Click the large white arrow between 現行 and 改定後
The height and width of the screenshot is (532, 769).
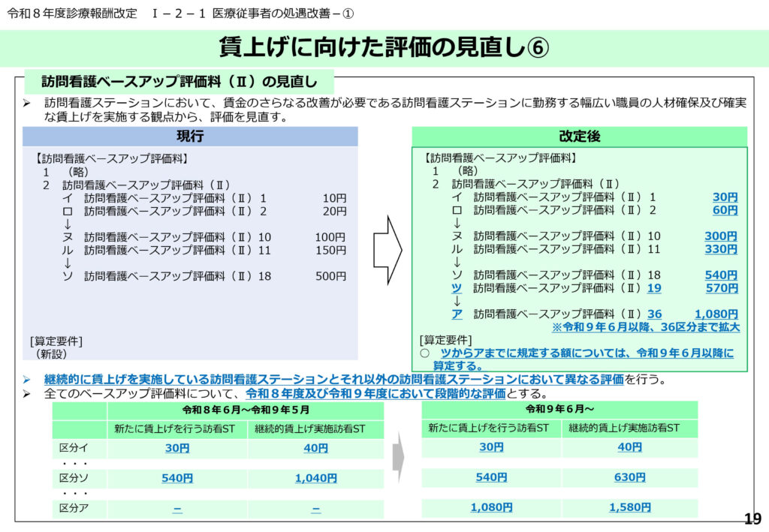(x=388, y=248)
